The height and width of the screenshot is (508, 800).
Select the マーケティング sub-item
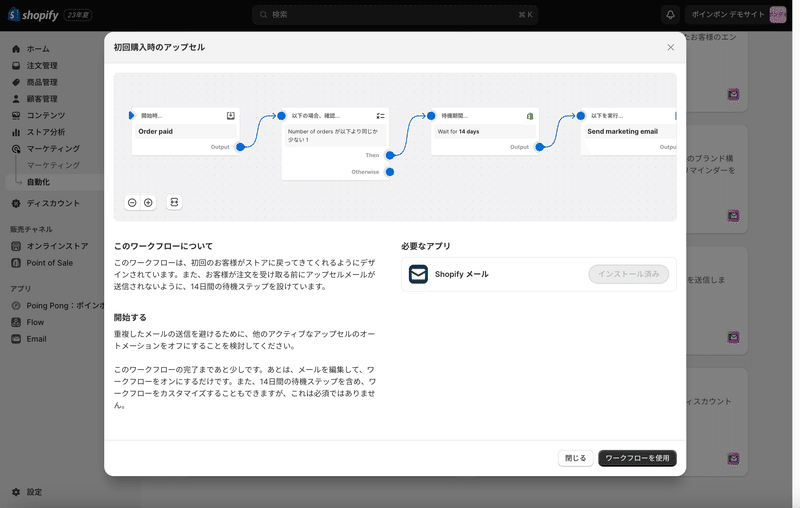pos(53,165)
